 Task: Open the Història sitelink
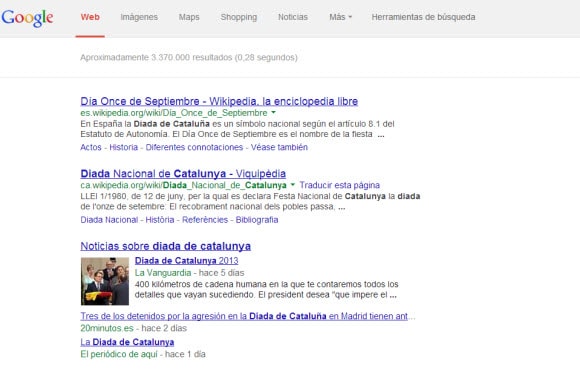coord(160,220)
